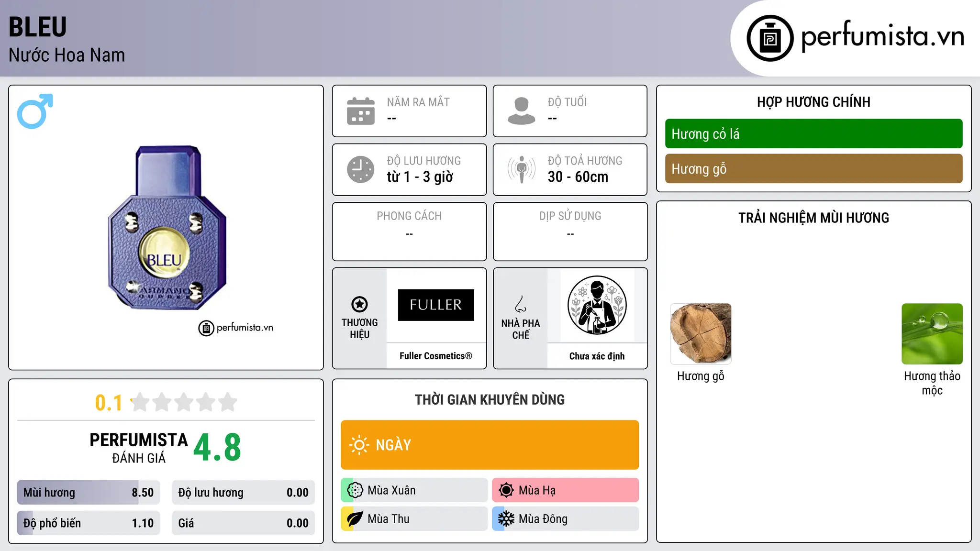
Task: Click the Phong cách card
Action: tap(410, 231)
